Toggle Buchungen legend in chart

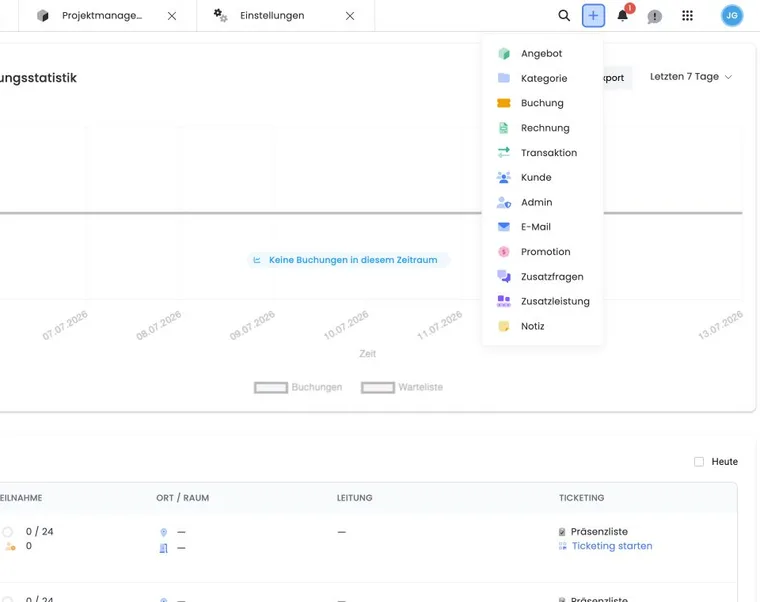coord(298,387)
